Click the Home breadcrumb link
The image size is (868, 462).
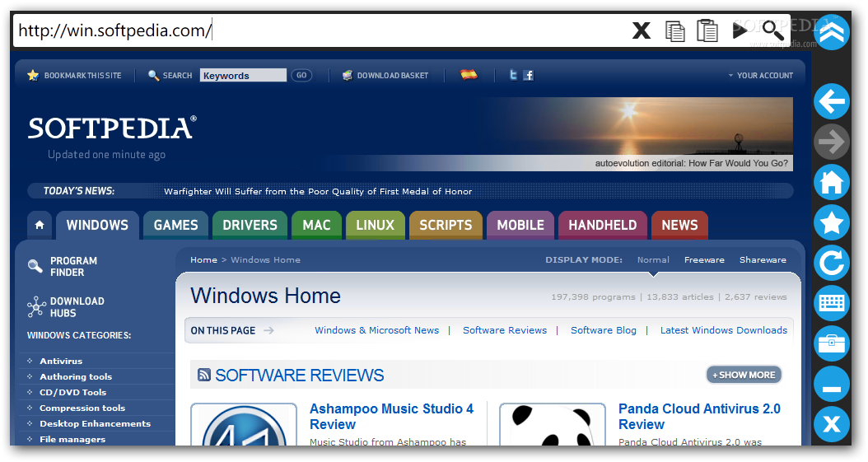click(203, 260)
